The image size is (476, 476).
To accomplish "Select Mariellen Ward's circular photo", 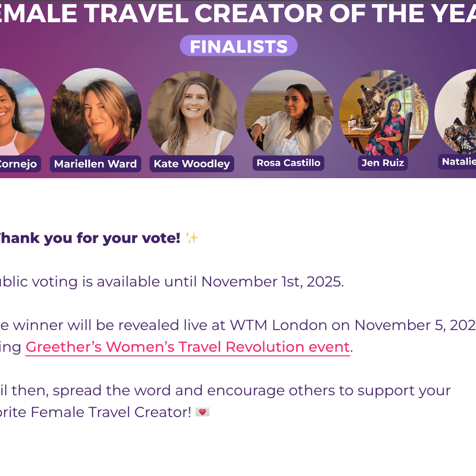I will [x=96, y=112].
